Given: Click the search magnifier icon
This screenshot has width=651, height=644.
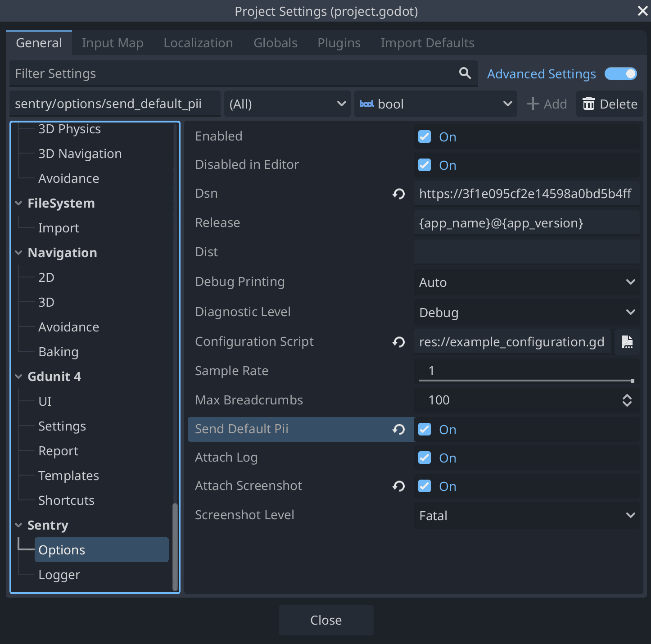Looking at the screenshot, I should point(465,73).
